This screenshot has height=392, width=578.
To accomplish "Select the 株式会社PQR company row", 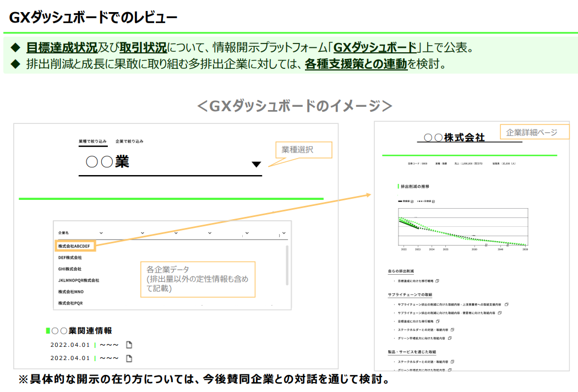I will pyautogui.click(x=70, y=303).
